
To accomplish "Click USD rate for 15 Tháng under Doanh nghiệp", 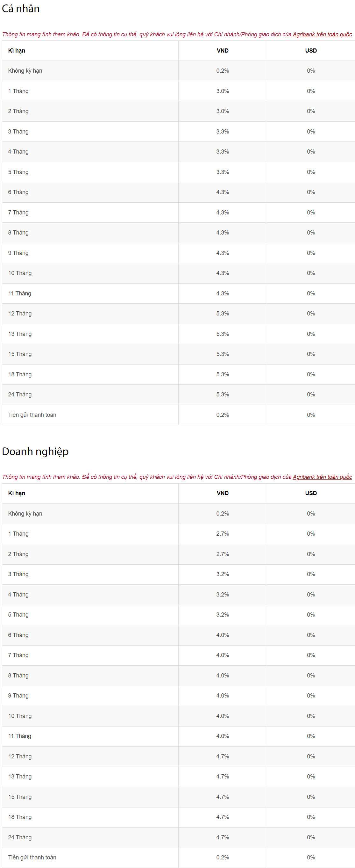I will pyautogui.click(x=310, y=797).
